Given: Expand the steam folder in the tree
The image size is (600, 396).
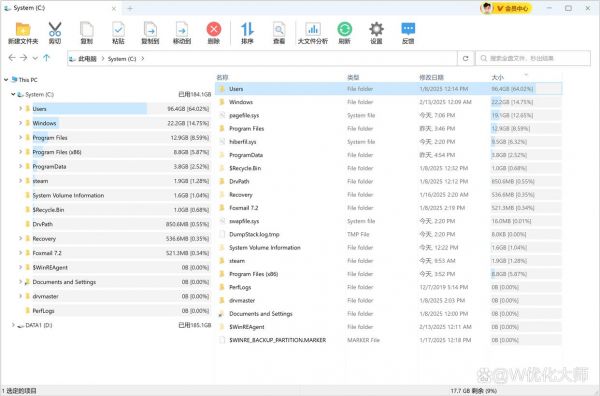Looking at the screenshot, I should pyautogui.click(x=20, y=181).
